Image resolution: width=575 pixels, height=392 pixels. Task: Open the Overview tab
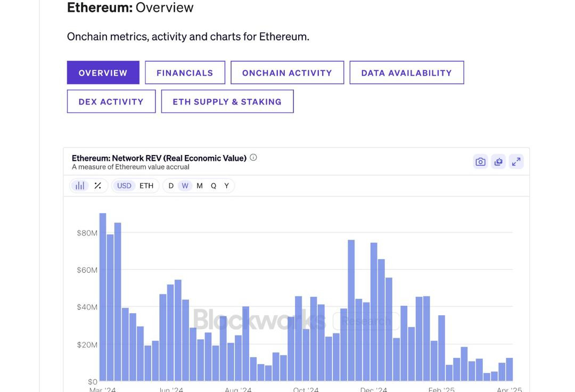(103, 73)
